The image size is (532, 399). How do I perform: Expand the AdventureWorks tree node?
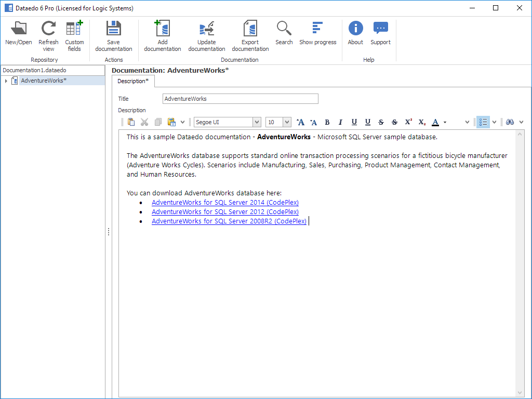click(6, 81)
